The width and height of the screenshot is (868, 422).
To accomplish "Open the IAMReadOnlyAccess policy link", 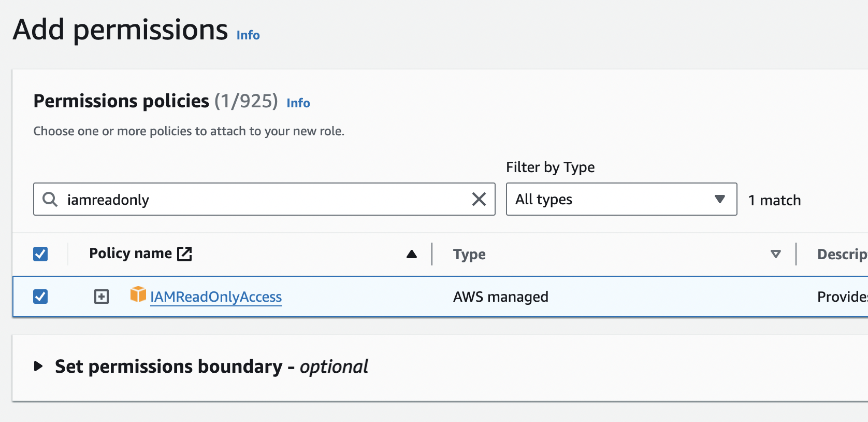I will (215, 297).
